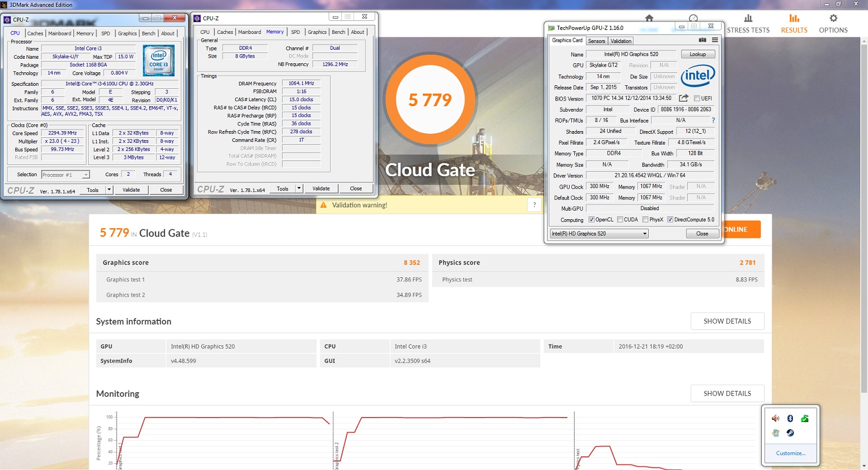
Task: Open Stress Tests in 3DMark navigation
Action: [x=748, y=24]
